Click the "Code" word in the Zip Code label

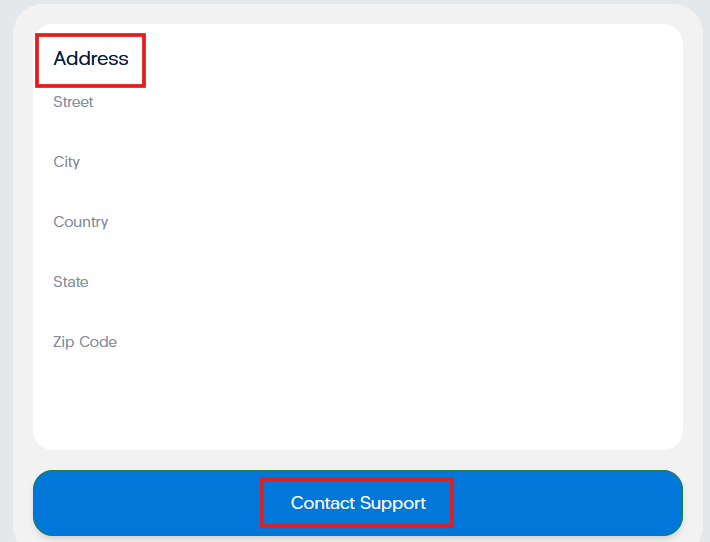98,342
